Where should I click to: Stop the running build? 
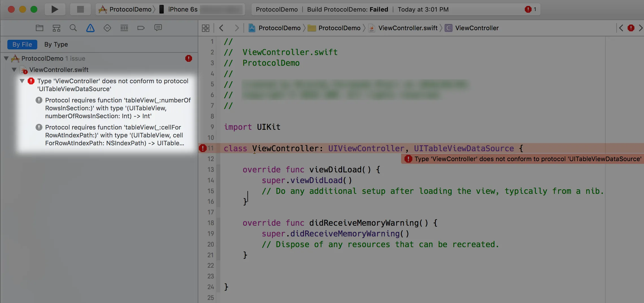tap(80, 9)
